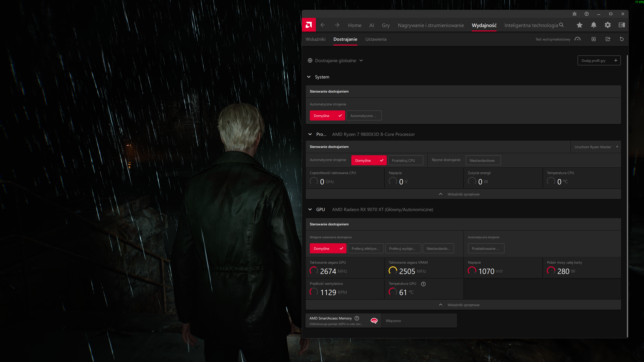644x362 pixels.
Task: Enable the Przetaktuj CPU option
Action: tap(405, 160)
